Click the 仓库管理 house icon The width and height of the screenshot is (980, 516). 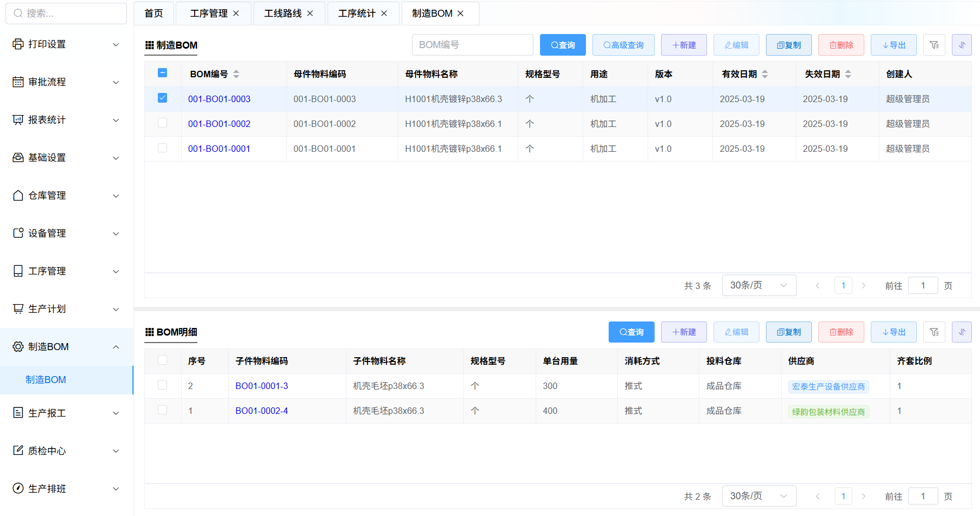click(x=18, y=196)
